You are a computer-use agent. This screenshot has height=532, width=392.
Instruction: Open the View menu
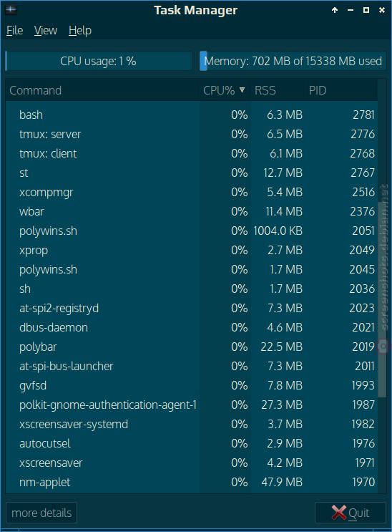(46, 31)
